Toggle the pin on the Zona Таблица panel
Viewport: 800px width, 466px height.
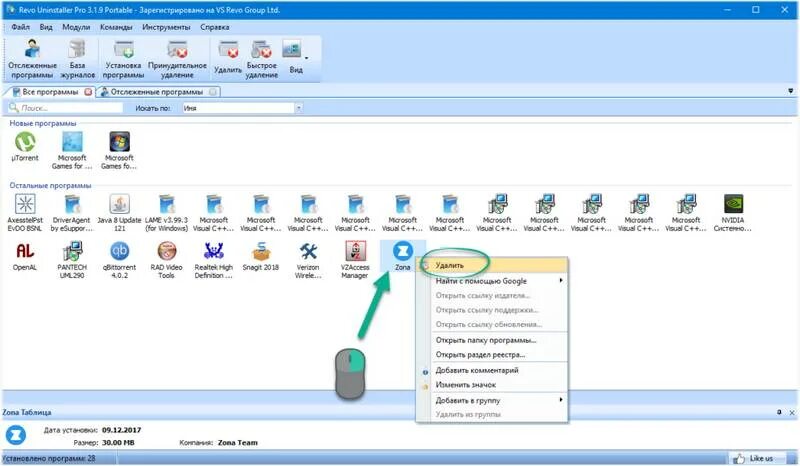(x=779, y=412)
